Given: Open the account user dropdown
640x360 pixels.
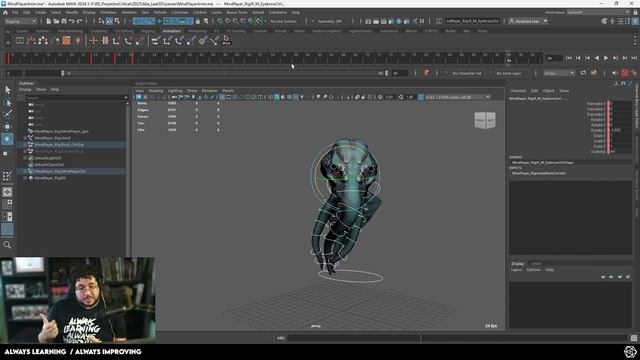Looking at the screenshot, I should (528, 21).
